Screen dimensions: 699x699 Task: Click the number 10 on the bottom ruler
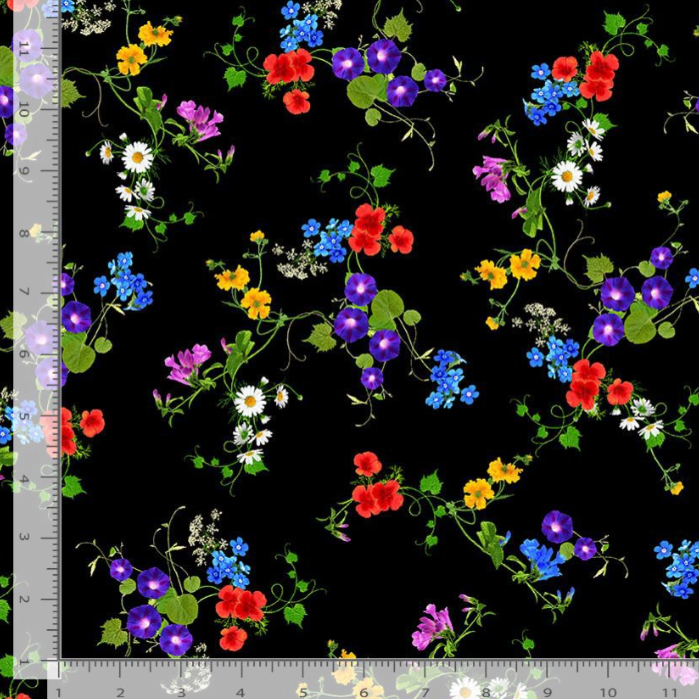coord(607,691)
